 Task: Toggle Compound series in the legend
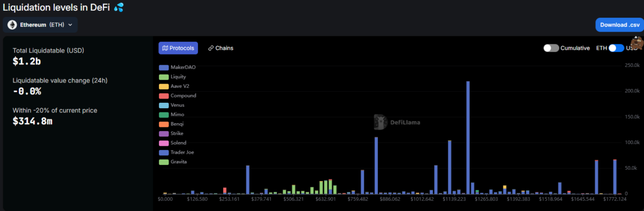point(178,96)
